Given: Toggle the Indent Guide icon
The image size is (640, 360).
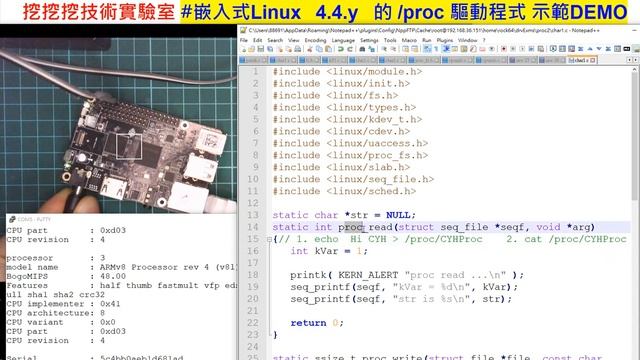Looking at the screenshot, I should point(446,49).
